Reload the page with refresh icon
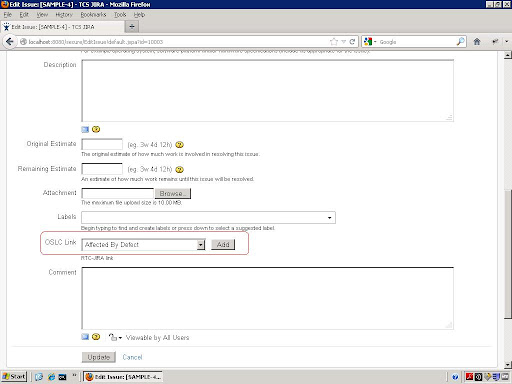This screenshot has width=512, height=384. 352,42
